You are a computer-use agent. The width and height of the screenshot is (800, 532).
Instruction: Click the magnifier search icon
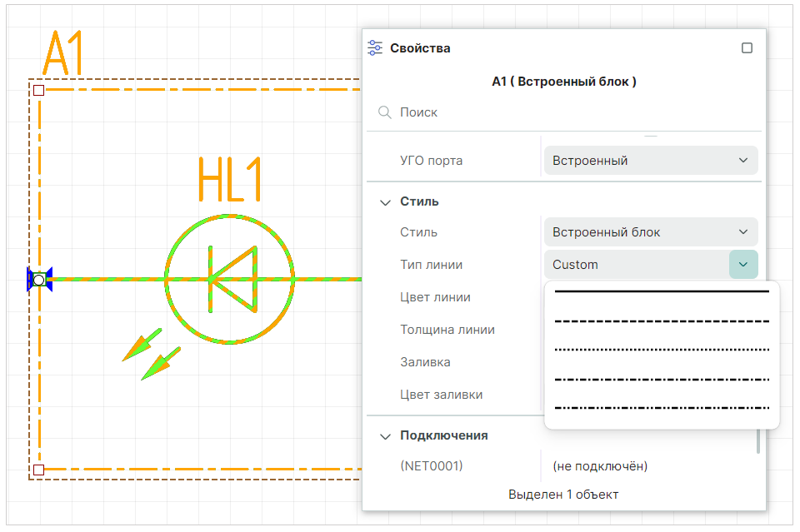385,112
